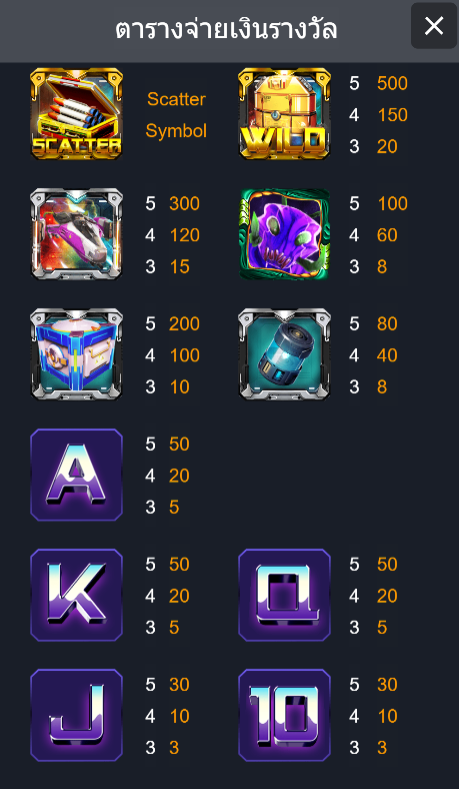
Task: Click the paytable title header text
Action: pyautogui.click(x=226, y=30)
